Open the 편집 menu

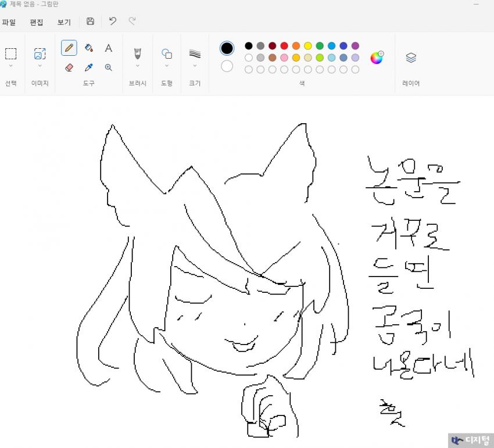coord(36,22)
